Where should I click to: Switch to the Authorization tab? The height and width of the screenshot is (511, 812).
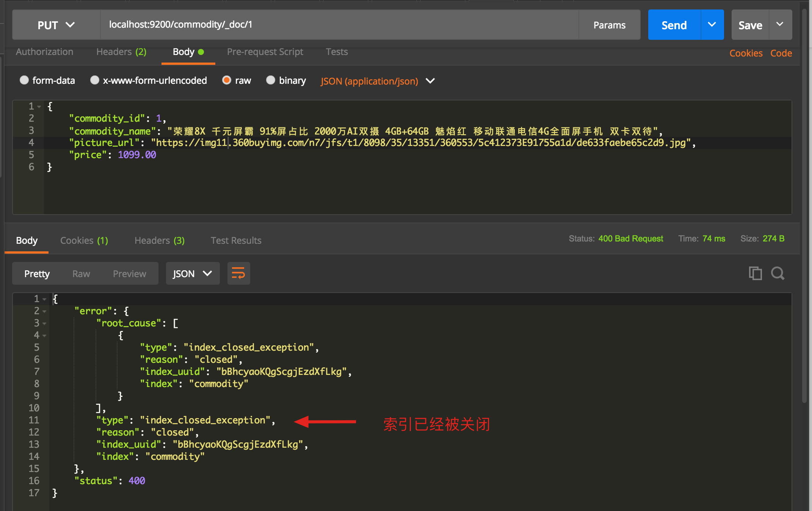44,52
